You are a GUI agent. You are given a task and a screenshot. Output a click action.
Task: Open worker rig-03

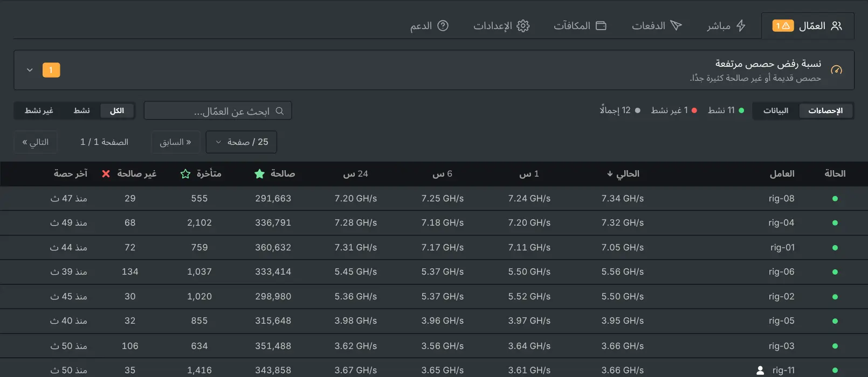[781, 346]
